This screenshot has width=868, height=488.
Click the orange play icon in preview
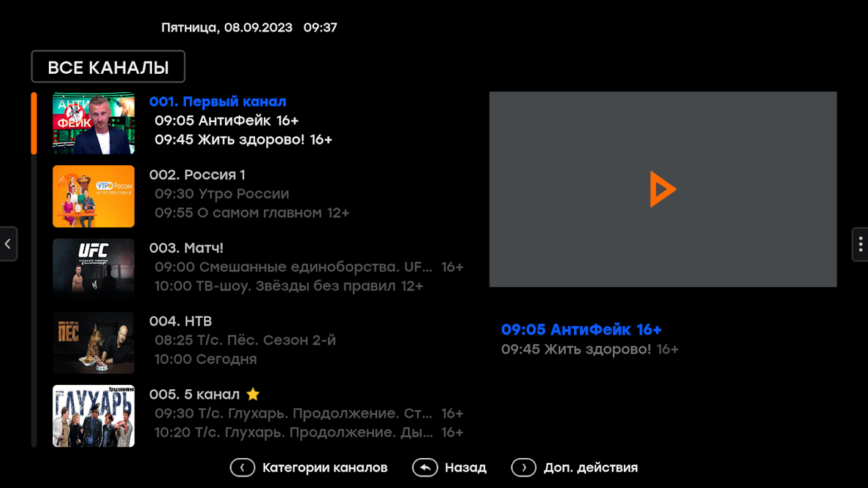point(663,189)
